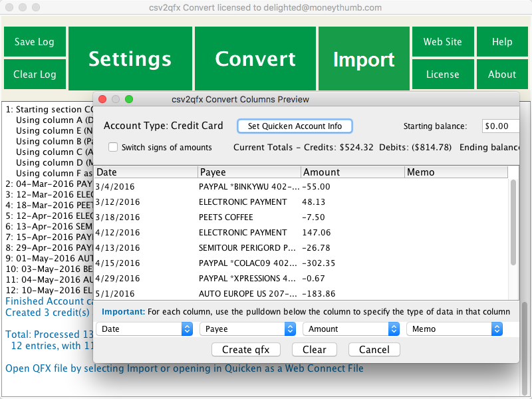Select the 48.13 amount cell
532x399 pixels.
(x=353, y=202)
